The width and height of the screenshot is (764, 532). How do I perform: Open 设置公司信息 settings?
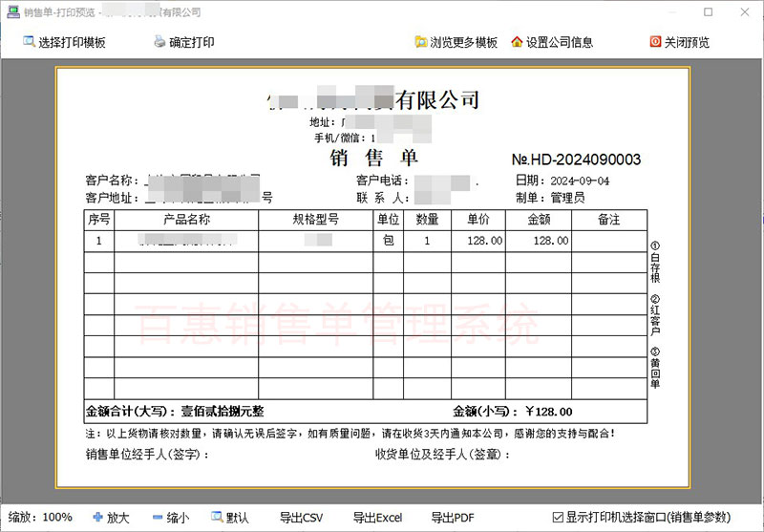pos(560,42)
